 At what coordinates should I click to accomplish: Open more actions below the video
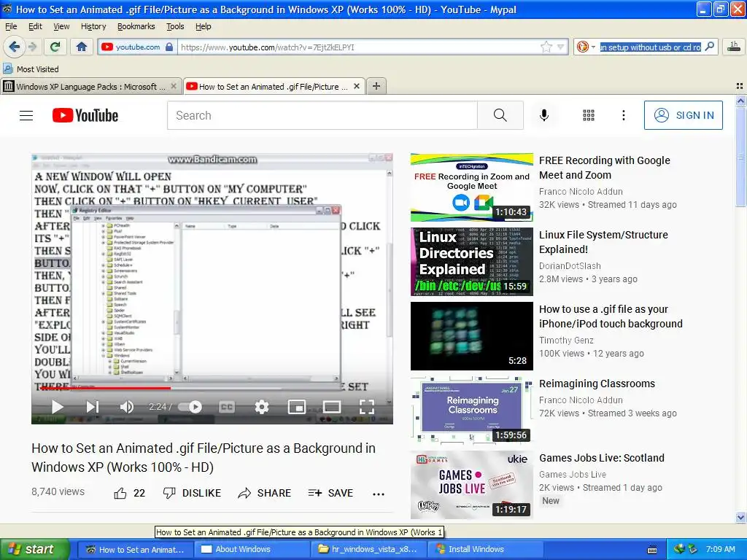(379, 494)
